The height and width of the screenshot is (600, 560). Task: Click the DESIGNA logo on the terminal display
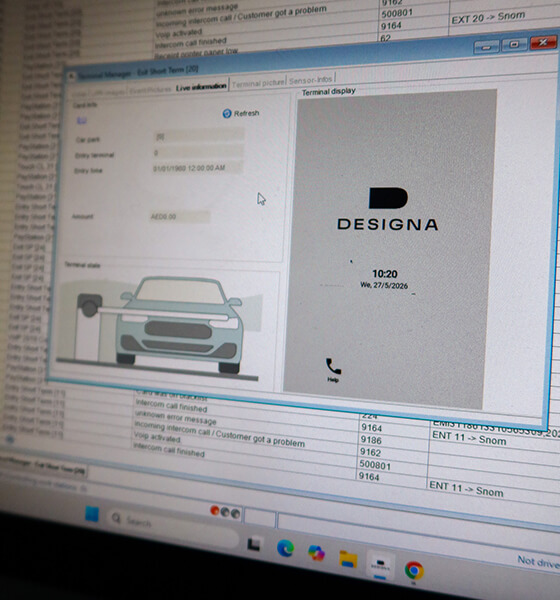[388, 209]
